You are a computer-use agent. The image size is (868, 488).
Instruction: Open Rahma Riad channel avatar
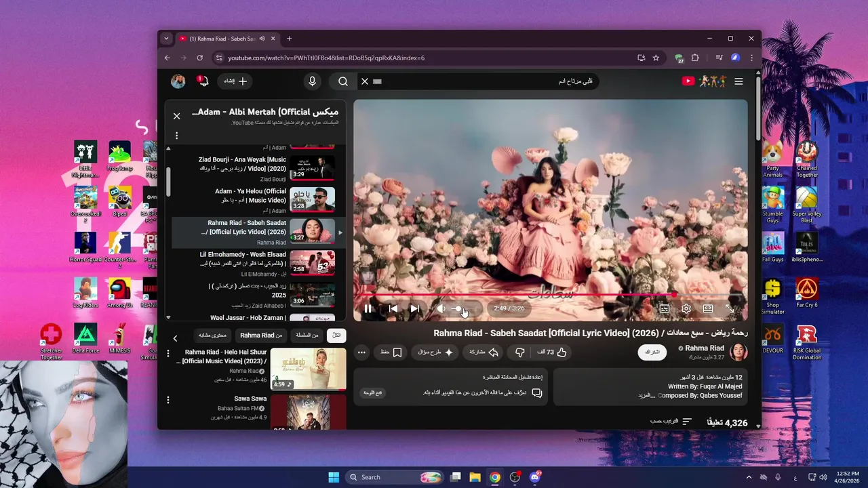click(738, 352)
